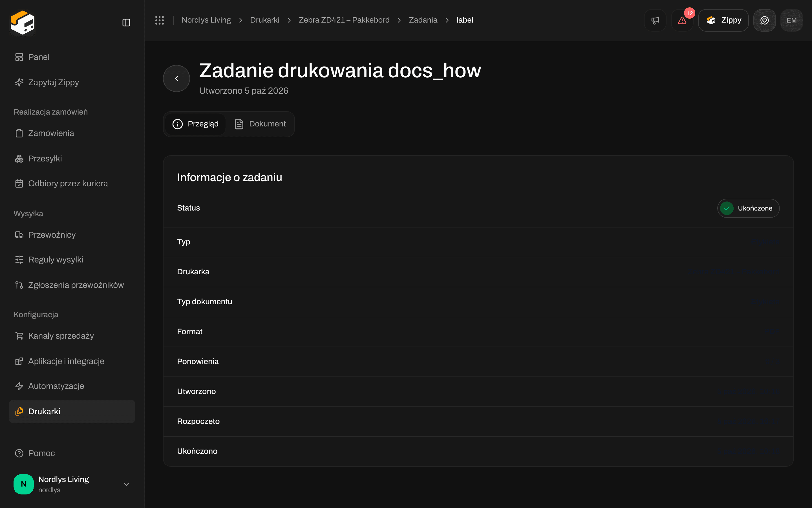Click the Zgłoszenia przewoźników branch icon

click(x=19, y=285)
